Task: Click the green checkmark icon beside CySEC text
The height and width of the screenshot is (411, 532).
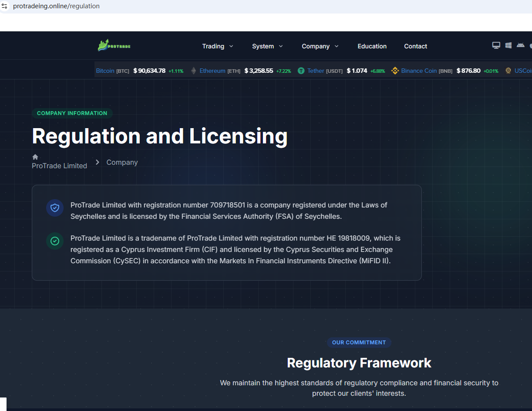Action: [x=55, y=241]
